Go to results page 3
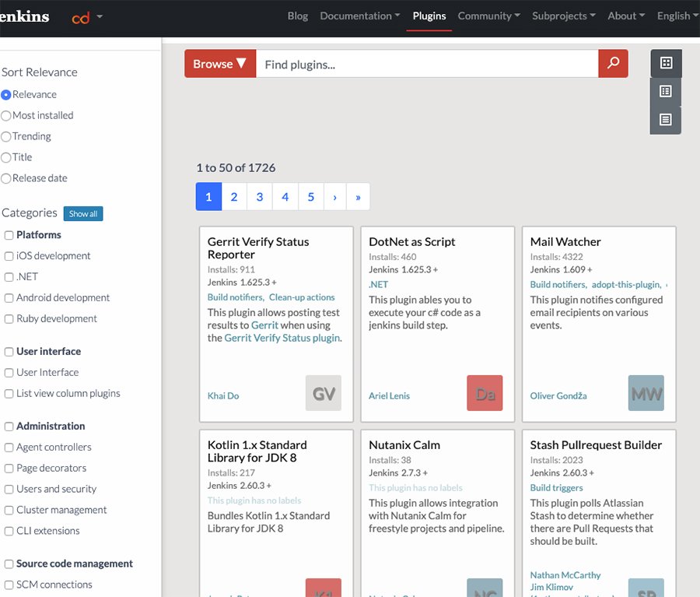 click(x=260, y=197)
